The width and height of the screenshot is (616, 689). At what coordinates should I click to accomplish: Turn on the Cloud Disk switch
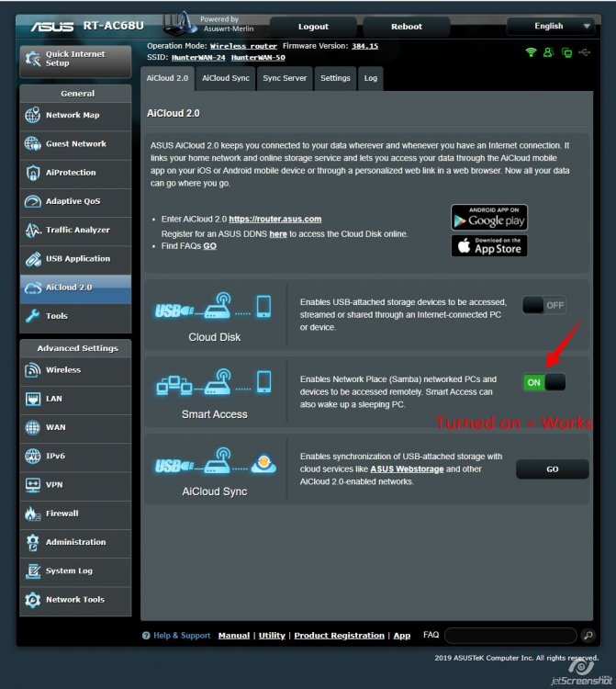[544, 305]
